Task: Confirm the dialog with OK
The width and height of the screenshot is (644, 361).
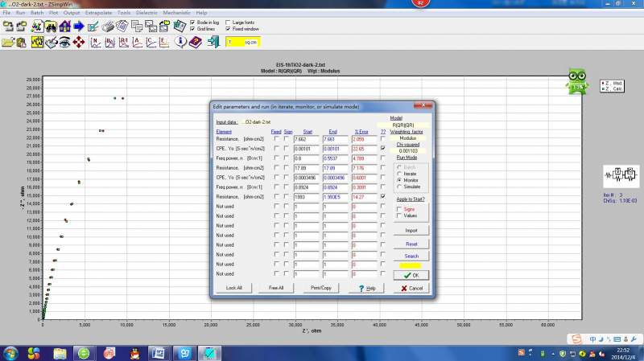Action: coord(411,275)
